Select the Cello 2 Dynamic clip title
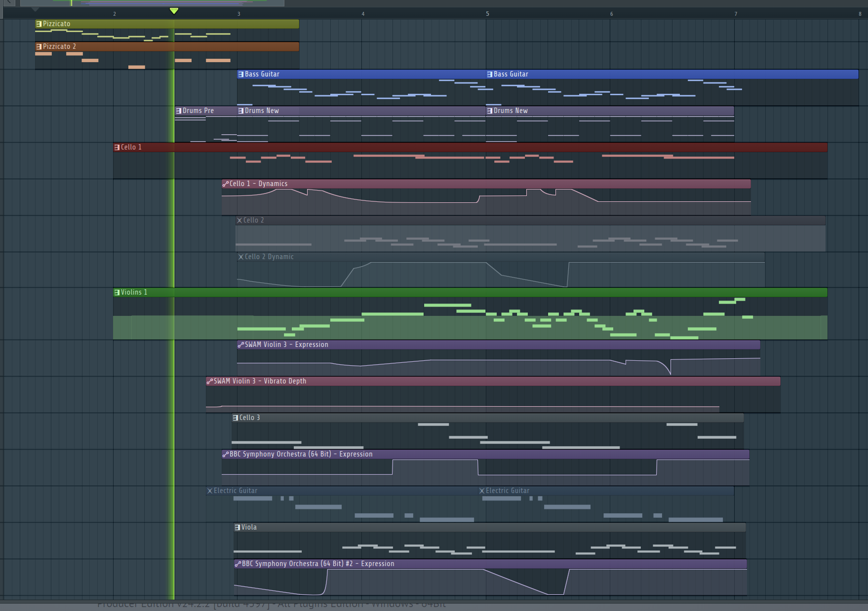 (x=270, y=257)
